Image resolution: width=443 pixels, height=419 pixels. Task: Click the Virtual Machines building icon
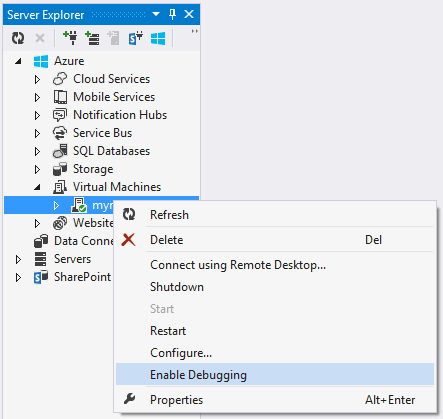(60, 187)
